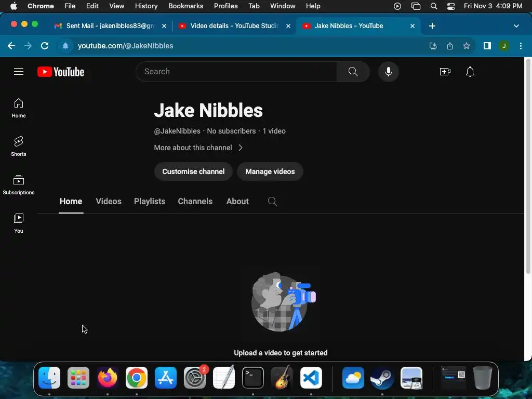Open Trash from the Dock
This screenshot has height=399, width=532.
click(482, 378)
